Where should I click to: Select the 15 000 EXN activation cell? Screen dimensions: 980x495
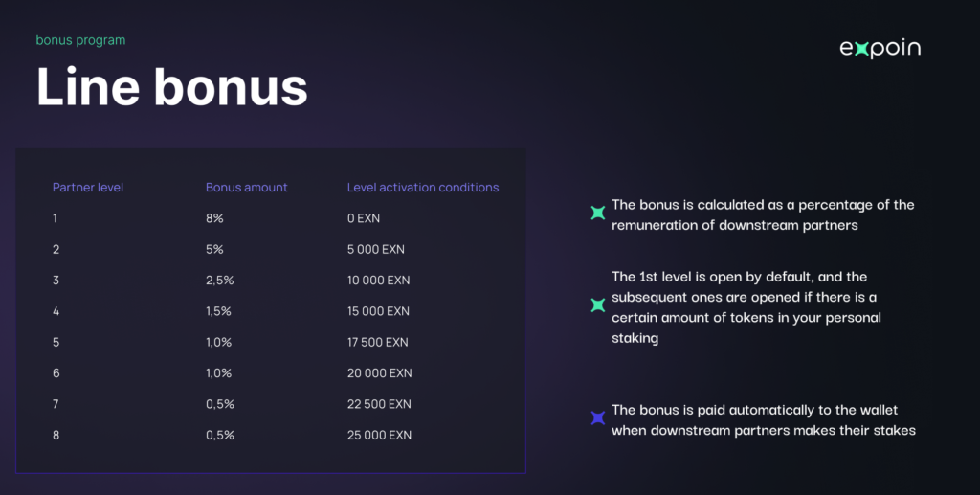(x=378, y=310)
